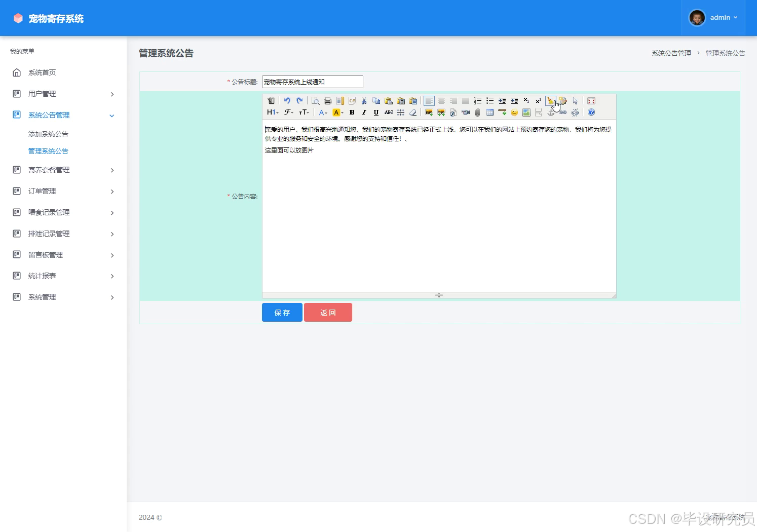Justify text in the editor
Image resolution: width=757 pixels, height=532 pixels.
[466, 101]
